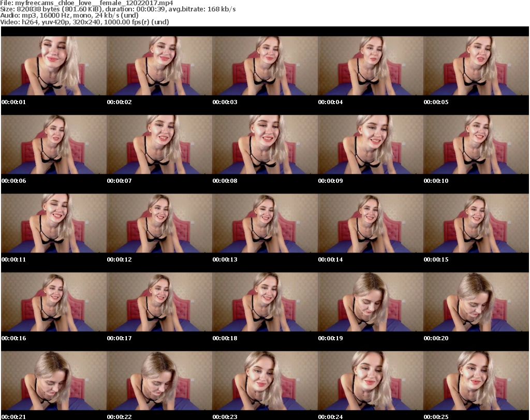530x420 pixels.
Task: Choose the frame thumbnail for 00:00:13
Action: click(265, 223)
